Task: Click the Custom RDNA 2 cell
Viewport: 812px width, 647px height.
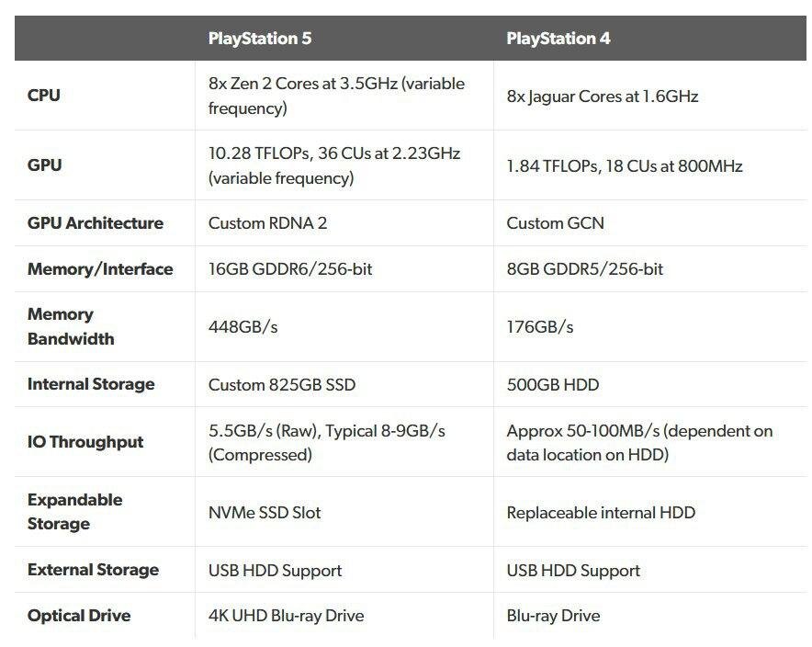Action: click(268, 223)
